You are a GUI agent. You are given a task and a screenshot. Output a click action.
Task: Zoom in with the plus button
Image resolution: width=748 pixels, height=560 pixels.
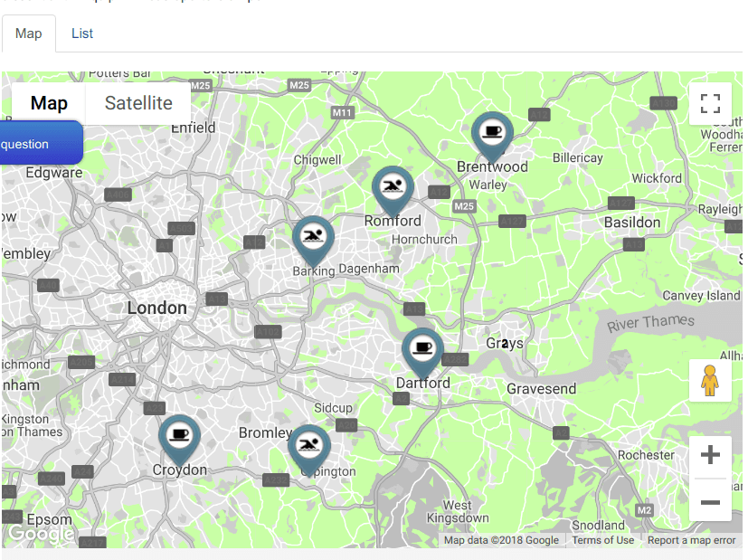point(710,454)
